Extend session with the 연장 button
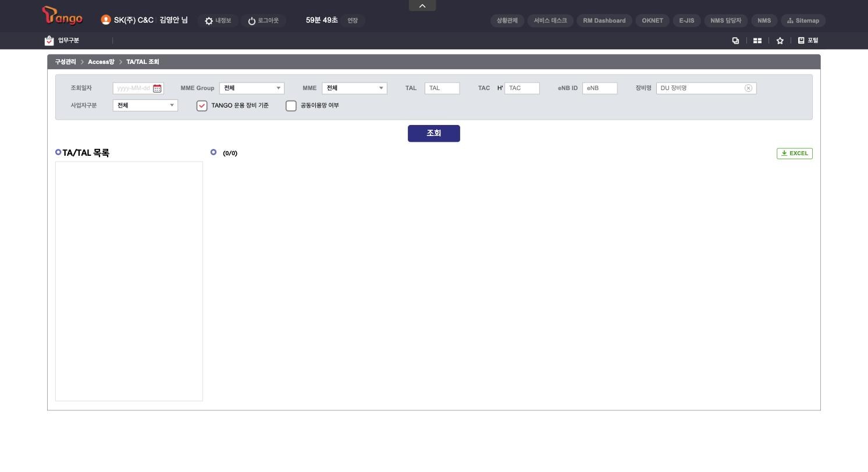Image resolution: width=868 pixels, height=472 pixels. click(x=353, y=21)
